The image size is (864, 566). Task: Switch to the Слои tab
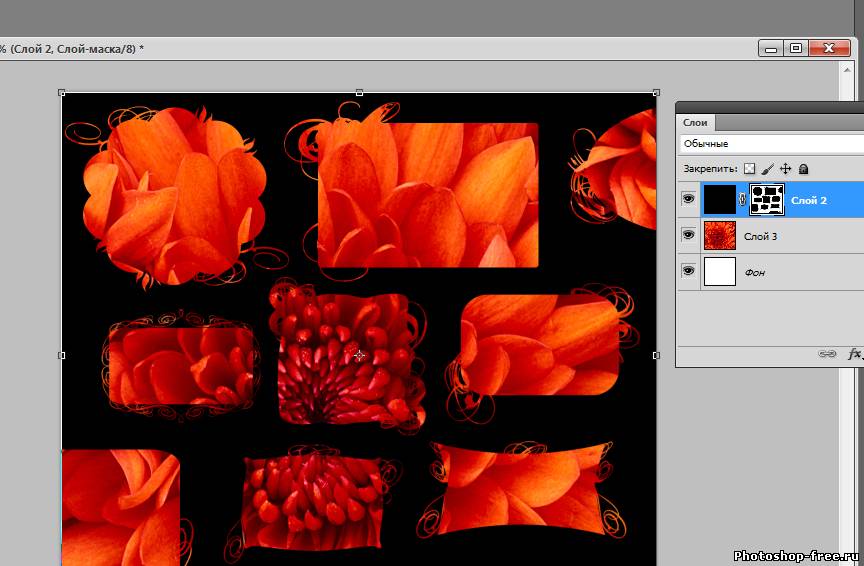(x=695, y=122)
